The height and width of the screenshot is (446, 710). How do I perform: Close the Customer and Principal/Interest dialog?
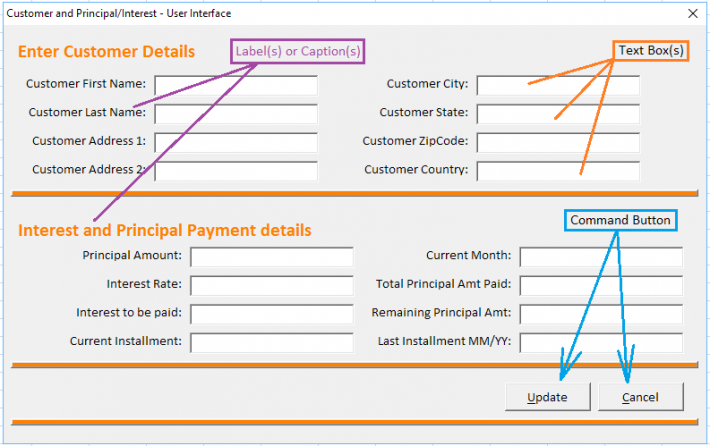coord(692,13)
